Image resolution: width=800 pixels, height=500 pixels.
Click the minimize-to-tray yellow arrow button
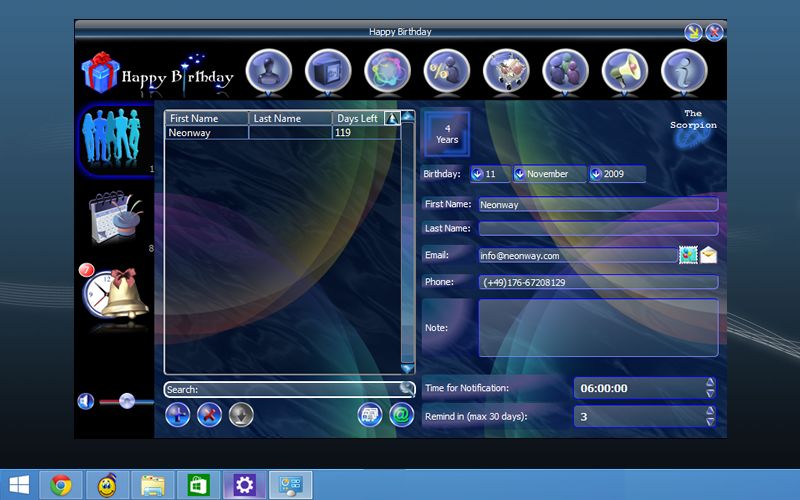(693, 33)
